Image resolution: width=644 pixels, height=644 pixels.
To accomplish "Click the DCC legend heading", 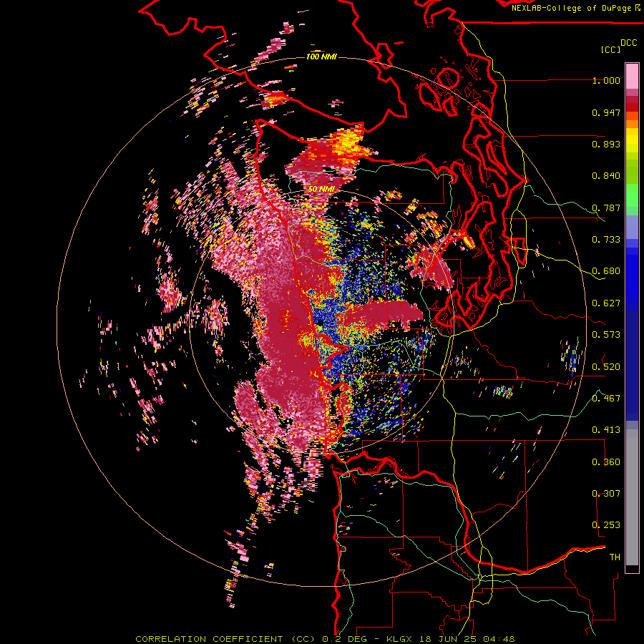I will point(628,43).
